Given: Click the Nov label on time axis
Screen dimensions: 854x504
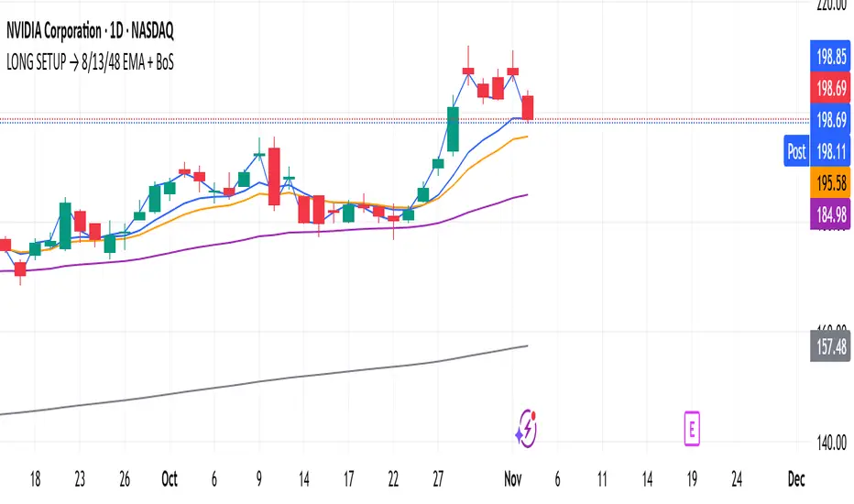Looking at the screenshot, I should click(x=512, y=479).
